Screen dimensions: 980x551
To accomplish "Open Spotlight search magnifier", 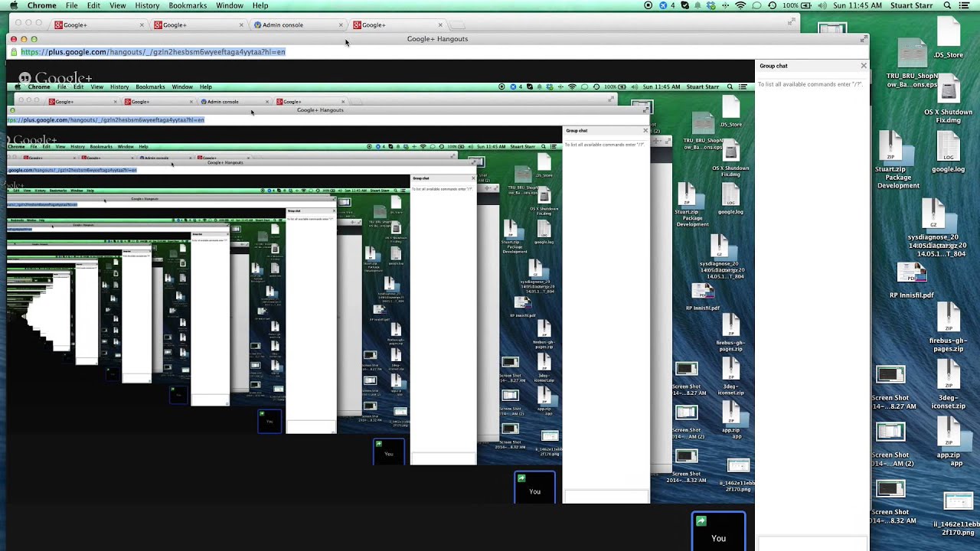I will coord(947,5).
